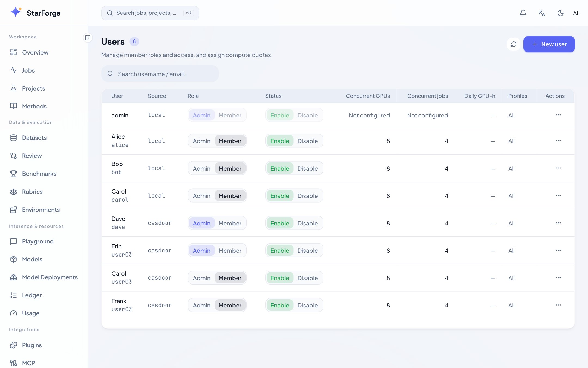
Task: Click the Role column header
Action: coord(193,96)
